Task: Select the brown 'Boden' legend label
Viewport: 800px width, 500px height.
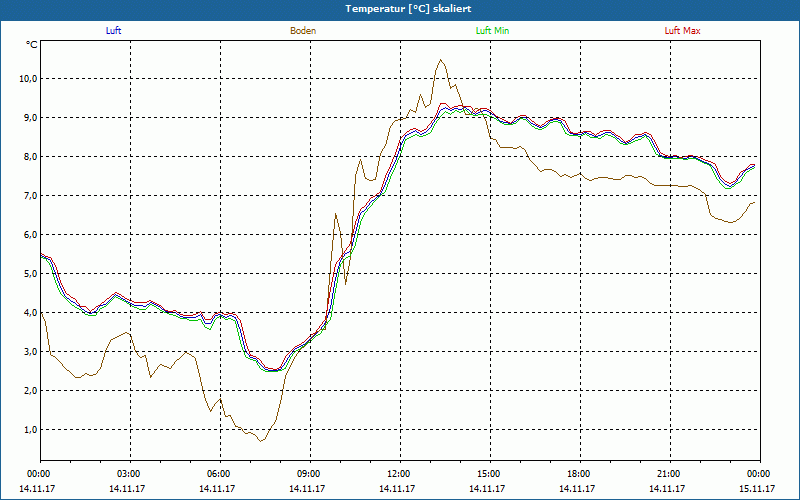Action: [303, 31]
